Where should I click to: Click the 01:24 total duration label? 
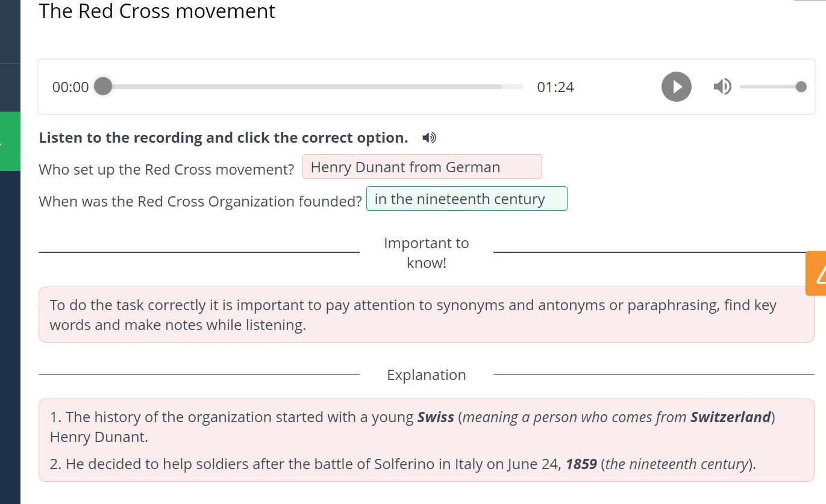(555, 87)
